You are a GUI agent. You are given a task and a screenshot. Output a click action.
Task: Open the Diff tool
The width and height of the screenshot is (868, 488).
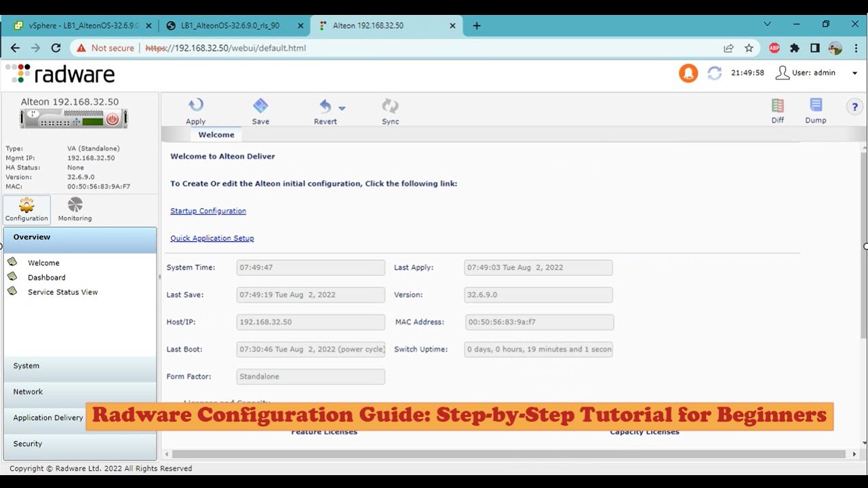pyautogui.click(x=778, y=105)
